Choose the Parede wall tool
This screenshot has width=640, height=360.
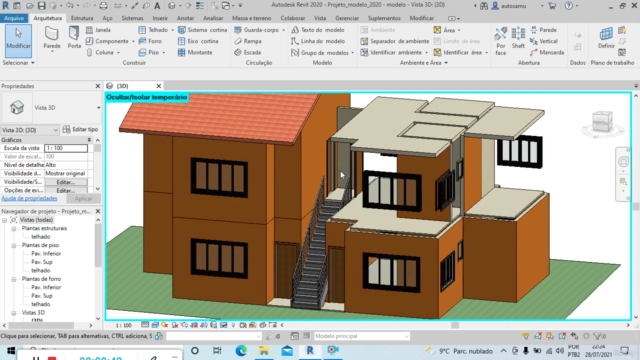[52, 38]
